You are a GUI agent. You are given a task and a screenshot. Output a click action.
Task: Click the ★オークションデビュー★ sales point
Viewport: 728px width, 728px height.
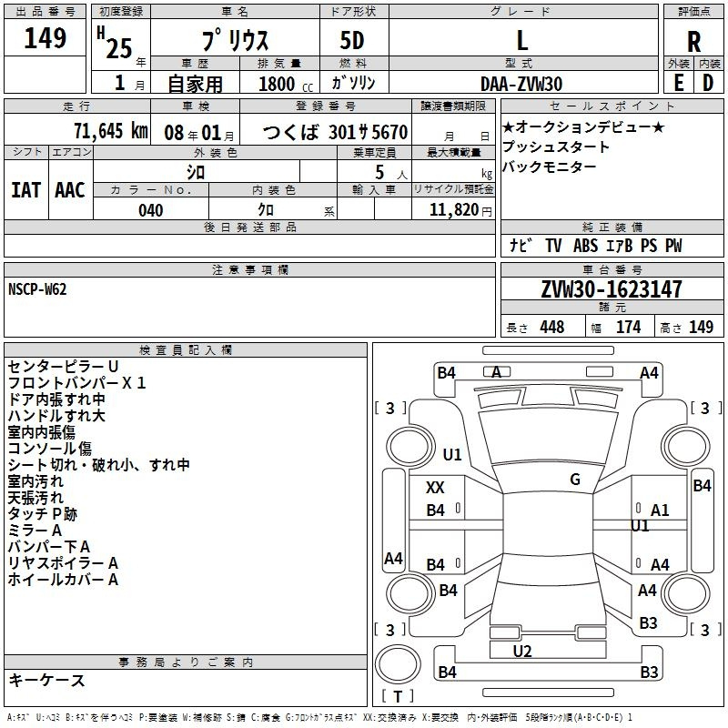(583, 126)
